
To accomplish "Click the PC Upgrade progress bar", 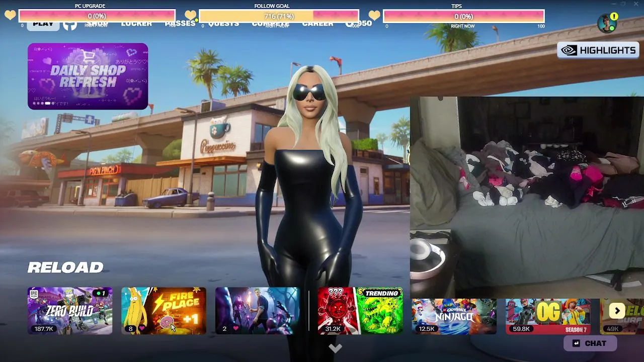I will point(97,16).
